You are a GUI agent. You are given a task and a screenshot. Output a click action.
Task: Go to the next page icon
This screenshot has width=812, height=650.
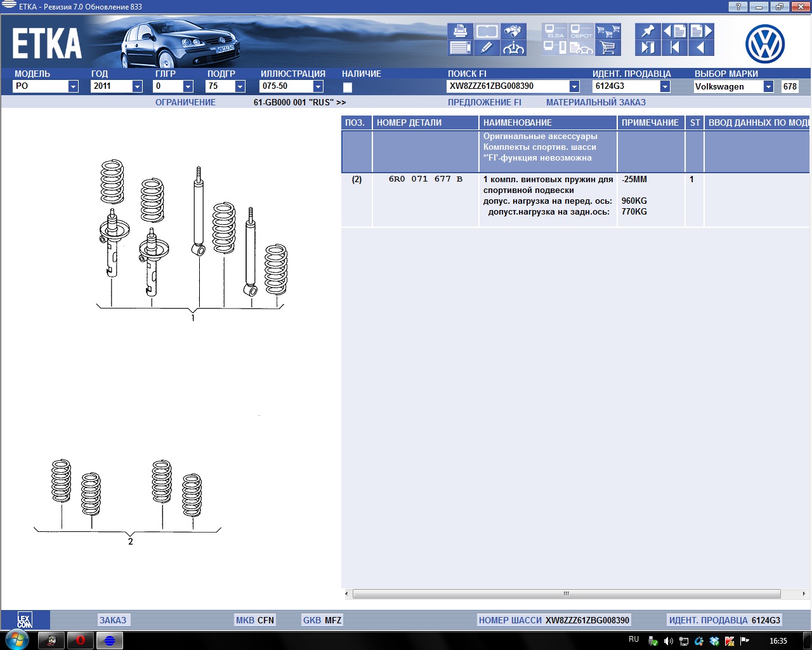pos(701,31)
